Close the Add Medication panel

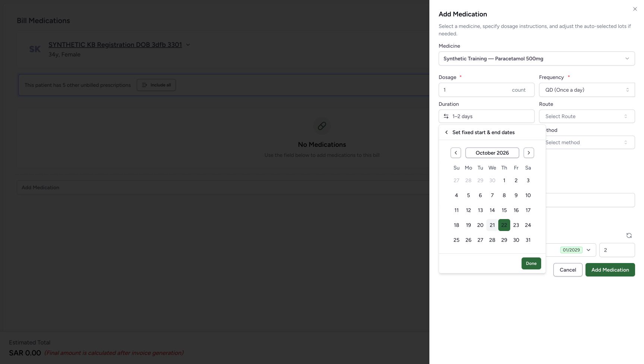point(635,9)
